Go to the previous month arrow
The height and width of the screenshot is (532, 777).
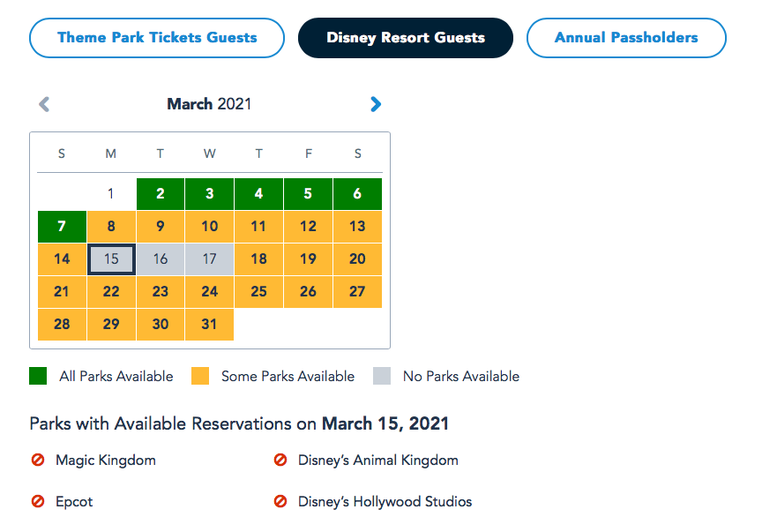point(44,104)
